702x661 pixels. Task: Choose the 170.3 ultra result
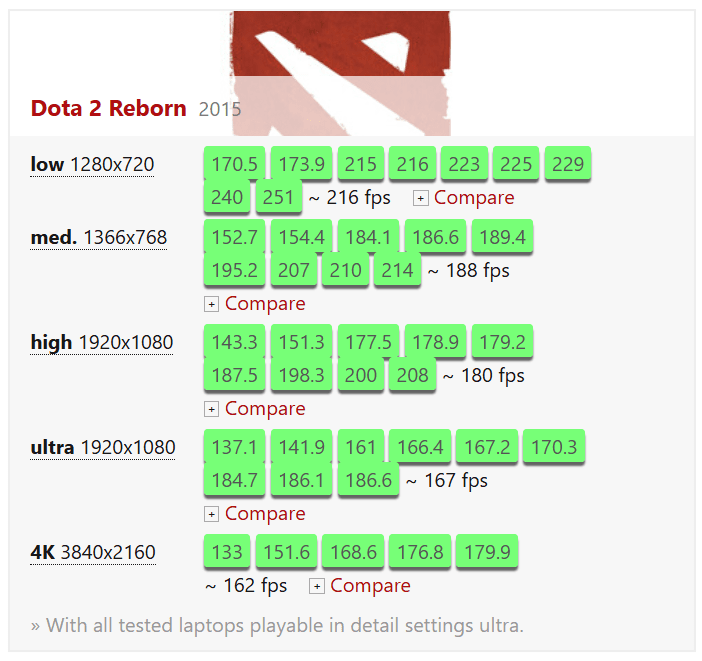tap(554, 447)
